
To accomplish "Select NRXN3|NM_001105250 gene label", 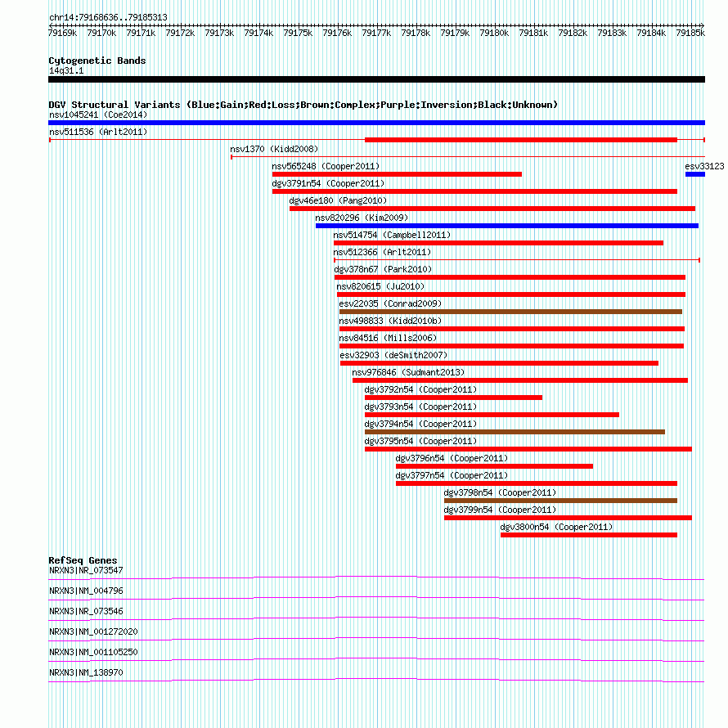I will [x=93, y=652].
